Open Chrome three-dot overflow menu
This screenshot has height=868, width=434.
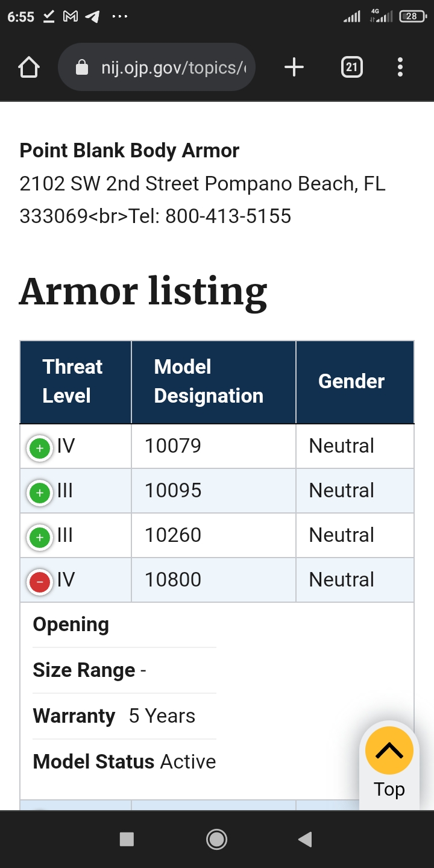coord(400,67)
